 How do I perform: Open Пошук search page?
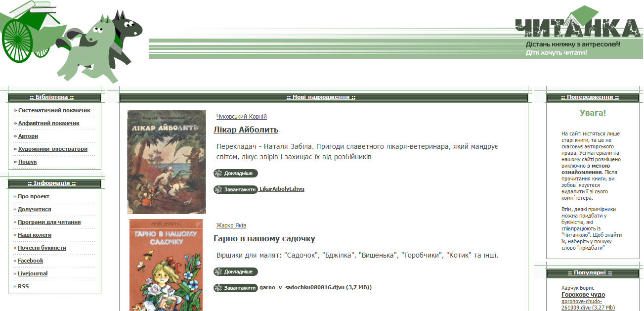click(x=28, y=162)
